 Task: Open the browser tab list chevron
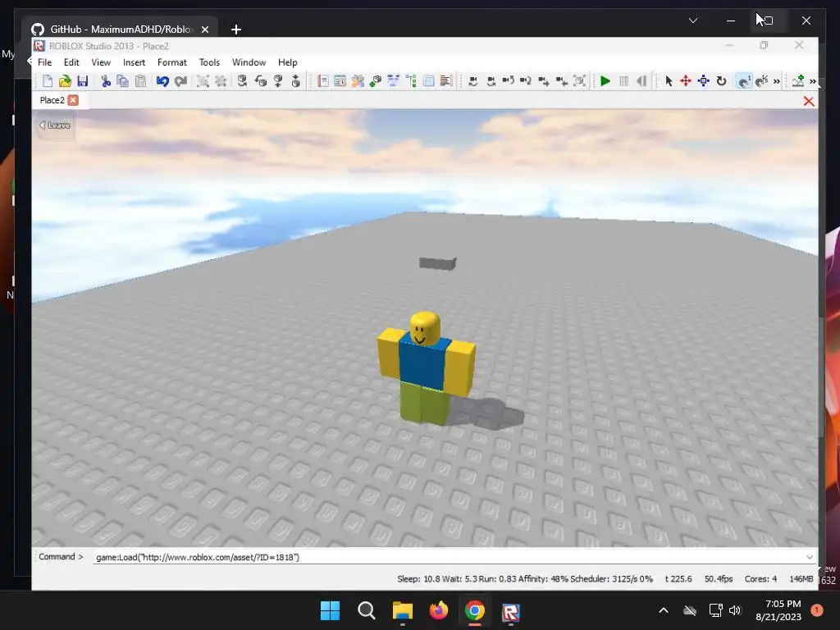(x=692, y=21)
